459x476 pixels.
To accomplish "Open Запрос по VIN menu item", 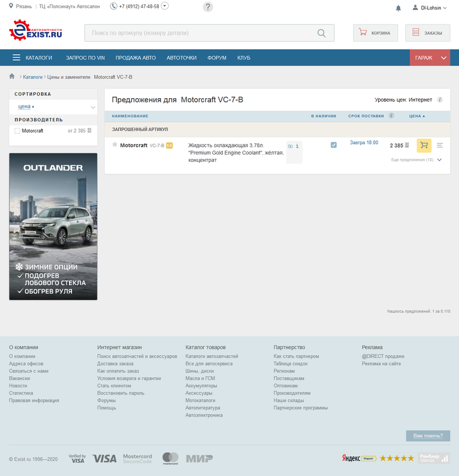I will pyautogui.click(x=85, y=58).
